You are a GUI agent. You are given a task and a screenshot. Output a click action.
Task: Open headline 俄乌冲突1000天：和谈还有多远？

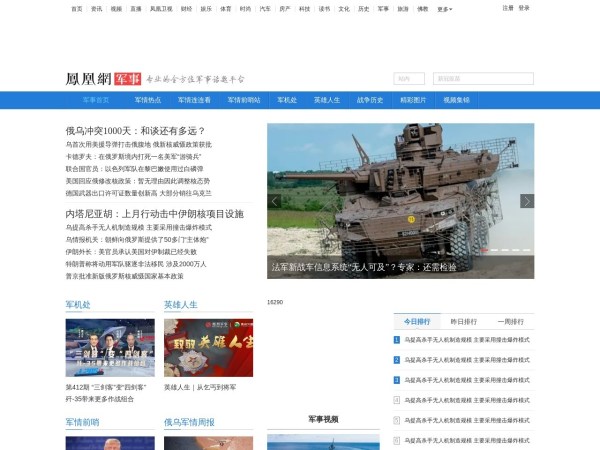(135, 131)
